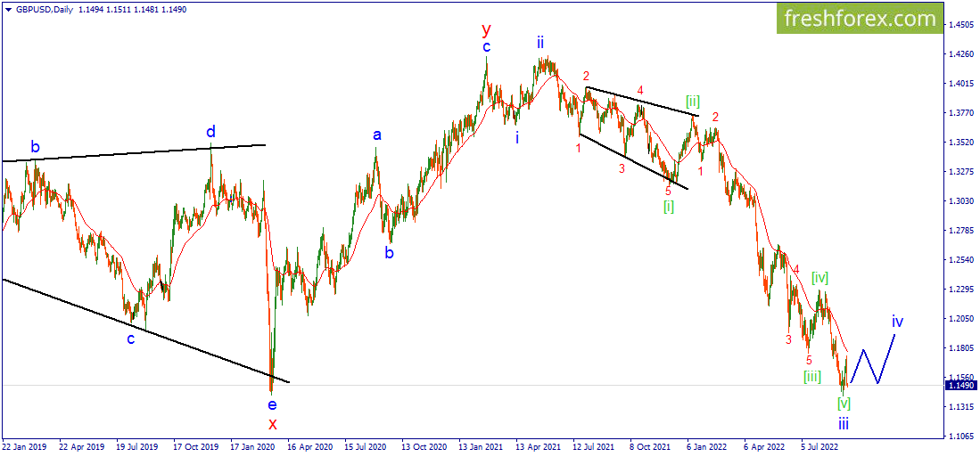
Task: Select the current price tag 1.1490
Action: point(961,385)
